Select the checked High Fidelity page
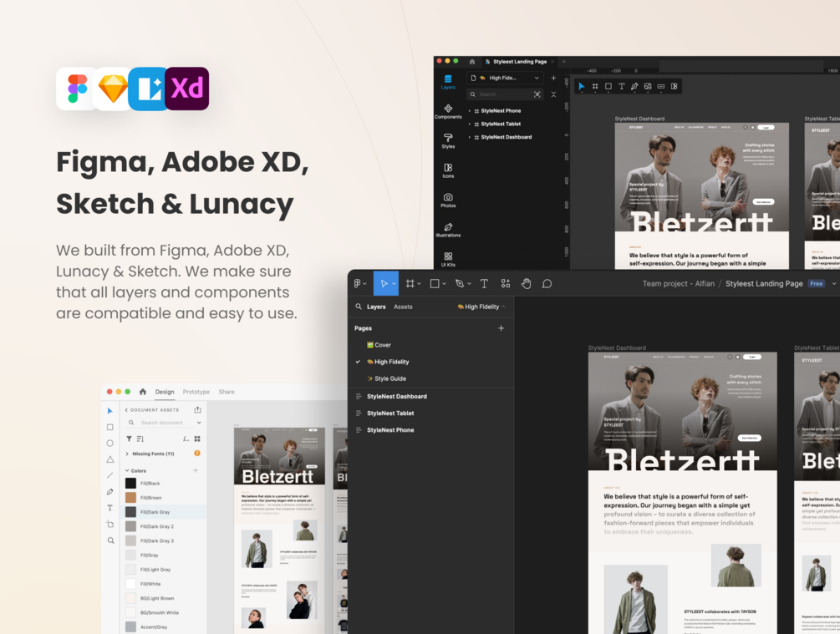This screenshot has width=840, height=634. pyautogui.click(x=391, y=362)
